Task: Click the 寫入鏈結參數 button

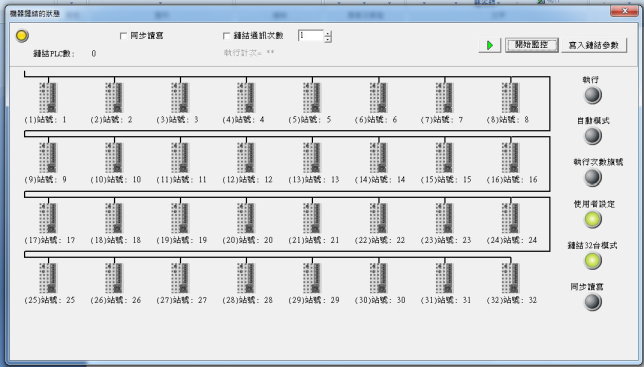Action: [594, 45]
